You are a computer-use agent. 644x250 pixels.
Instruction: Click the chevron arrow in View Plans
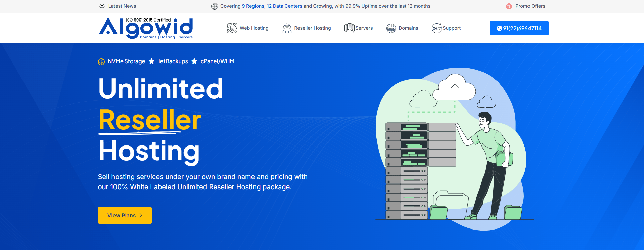coord(141,215)
